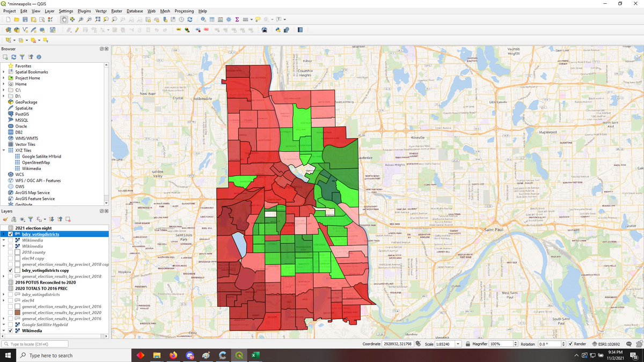644x362 pixels.
Task: Click the Type to locate search box
Action: tap(35, 344)
